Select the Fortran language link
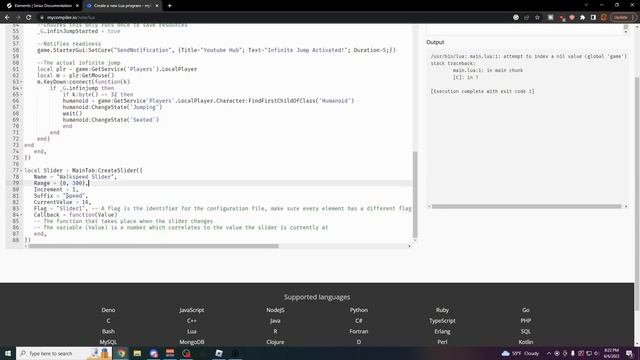Image resolution: width=640 pixels, height=360 pixels. tap(359, 331)
